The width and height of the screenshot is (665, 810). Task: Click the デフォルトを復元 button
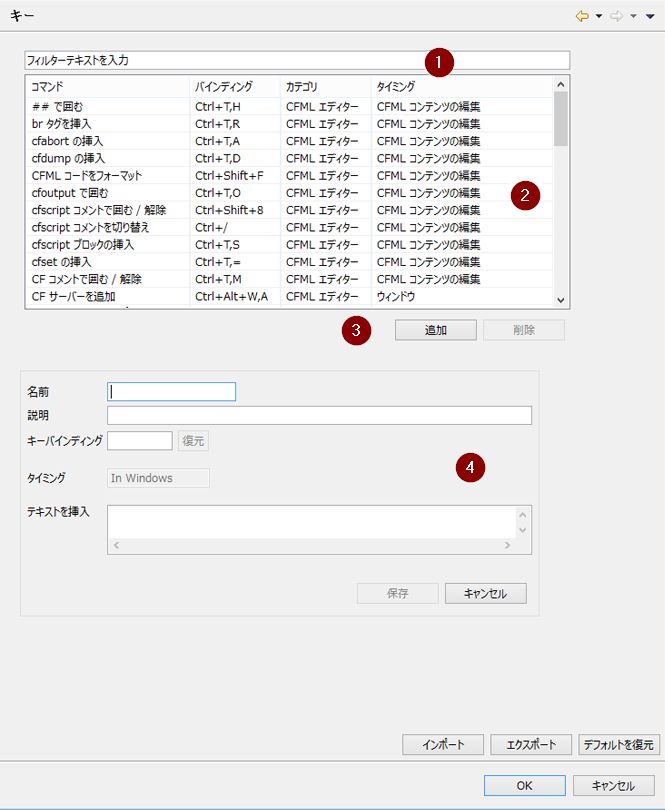[x=618, y=744]
